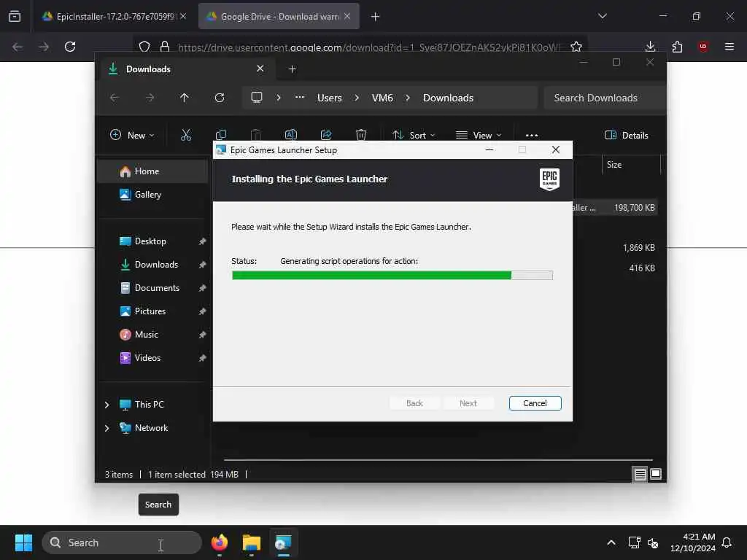Unpin Music using its pin icon

(203, 335)
